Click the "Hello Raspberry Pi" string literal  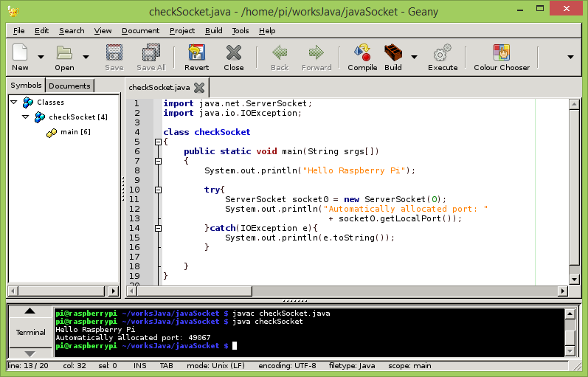click(x=353, y=170)
